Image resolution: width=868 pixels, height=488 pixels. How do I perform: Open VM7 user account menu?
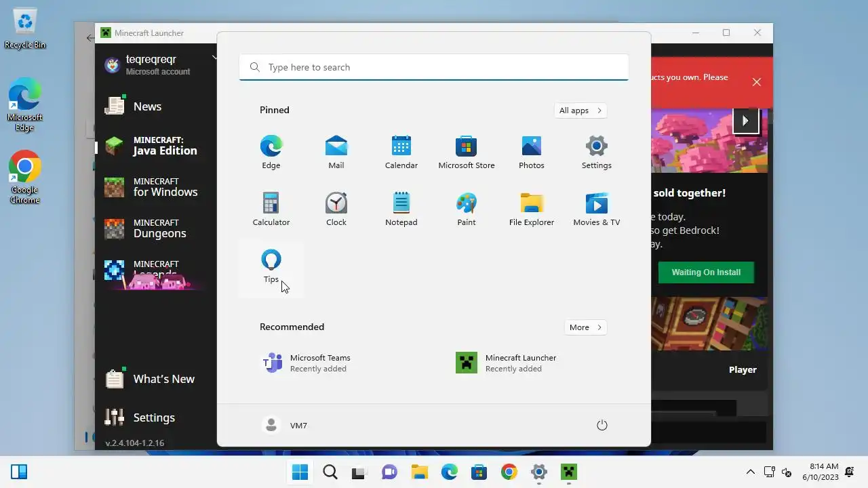pos(285,425)
